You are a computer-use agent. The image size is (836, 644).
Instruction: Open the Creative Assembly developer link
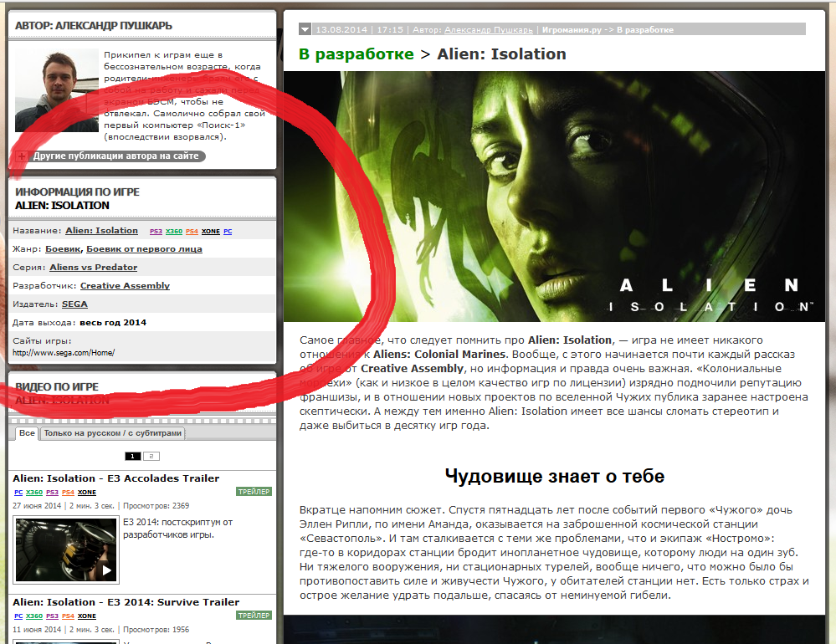(x=125, y=285)
